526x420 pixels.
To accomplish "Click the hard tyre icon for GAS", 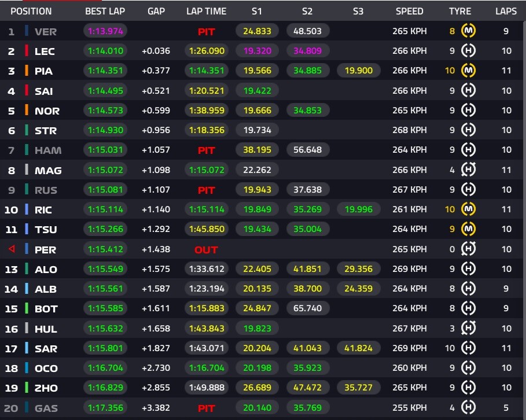I will point(468,408).
